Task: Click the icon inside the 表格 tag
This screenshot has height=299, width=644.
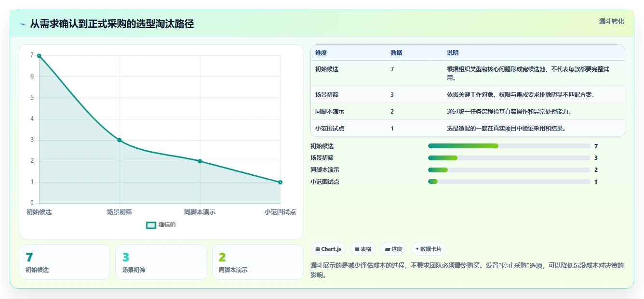Action: [x=357, y=249]
